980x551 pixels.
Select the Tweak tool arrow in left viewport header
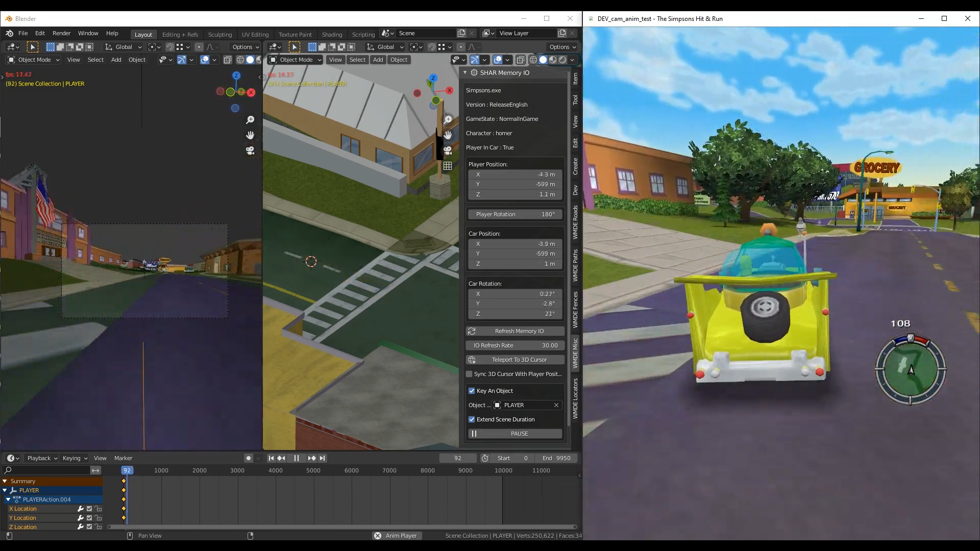click(x=33, y=47)
